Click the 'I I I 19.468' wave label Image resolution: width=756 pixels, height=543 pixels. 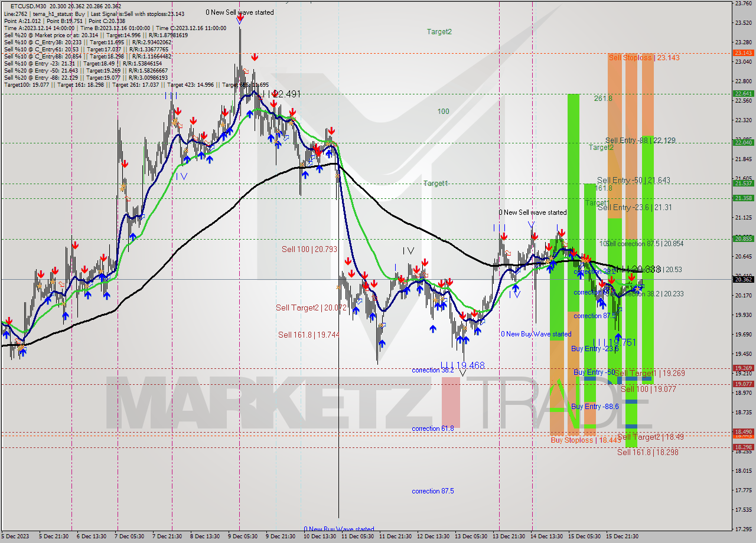[462, 366]
